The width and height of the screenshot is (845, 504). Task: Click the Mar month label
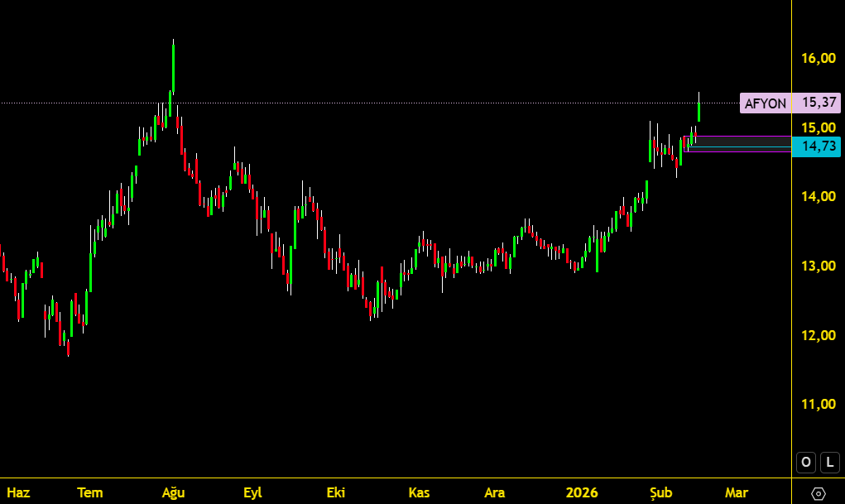coord(737,492)
